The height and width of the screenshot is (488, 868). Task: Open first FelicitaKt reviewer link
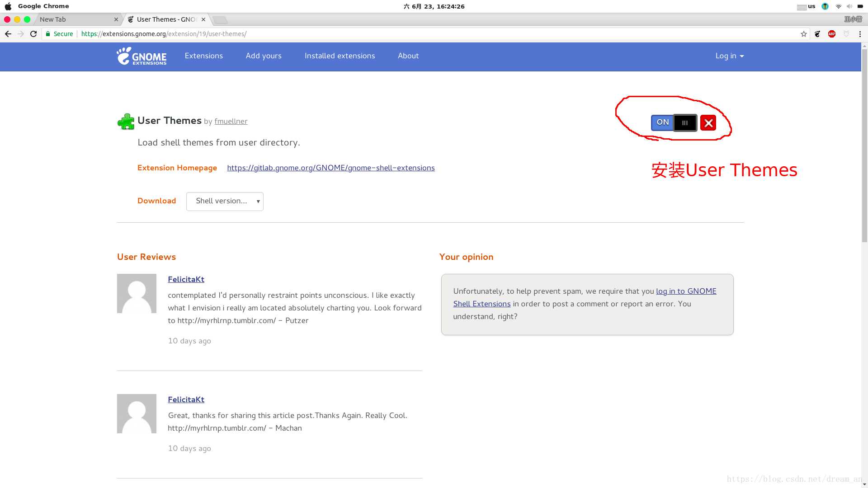point(186,280)
